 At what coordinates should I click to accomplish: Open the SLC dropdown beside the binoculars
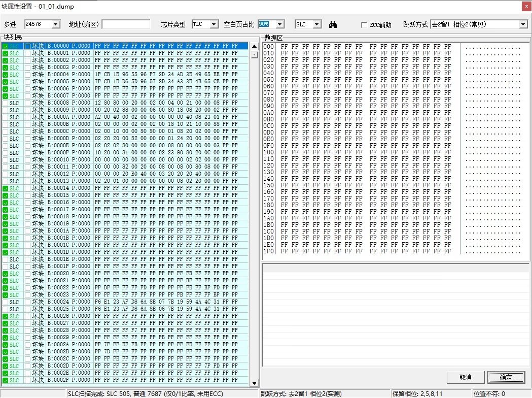click(317, 24)
